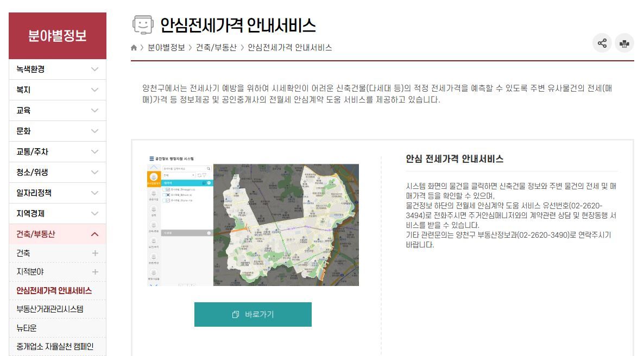
Task: Click the home icon in breadcrumb
Action: [134, 48]
